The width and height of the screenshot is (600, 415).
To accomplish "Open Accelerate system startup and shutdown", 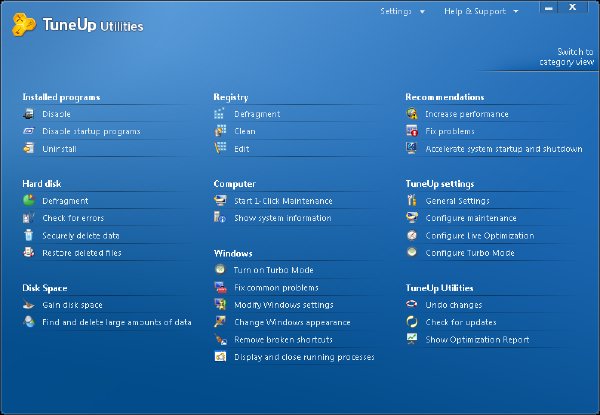I will tap(504, 149).
